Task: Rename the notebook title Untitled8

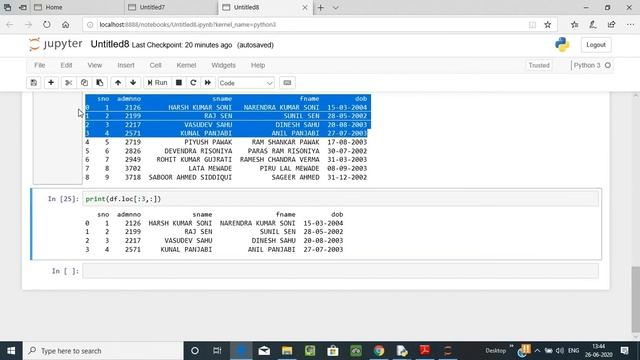Action: 110,44
